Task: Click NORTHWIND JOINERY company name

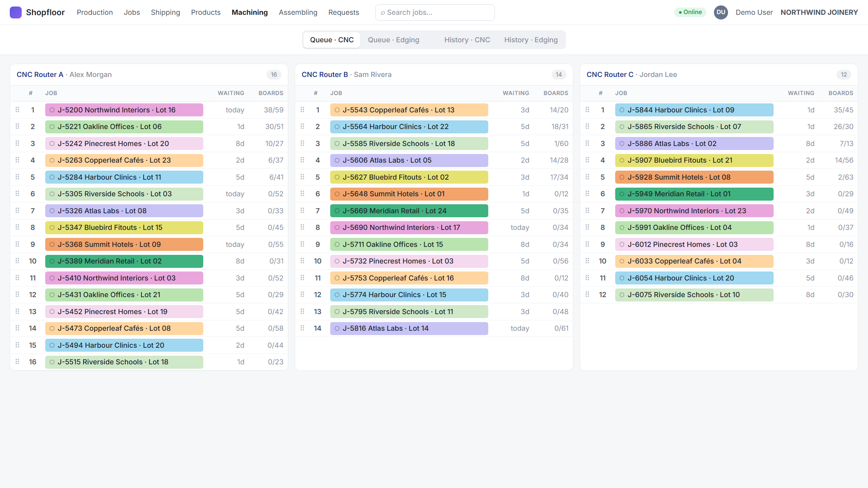Action: tap(819, 12)
